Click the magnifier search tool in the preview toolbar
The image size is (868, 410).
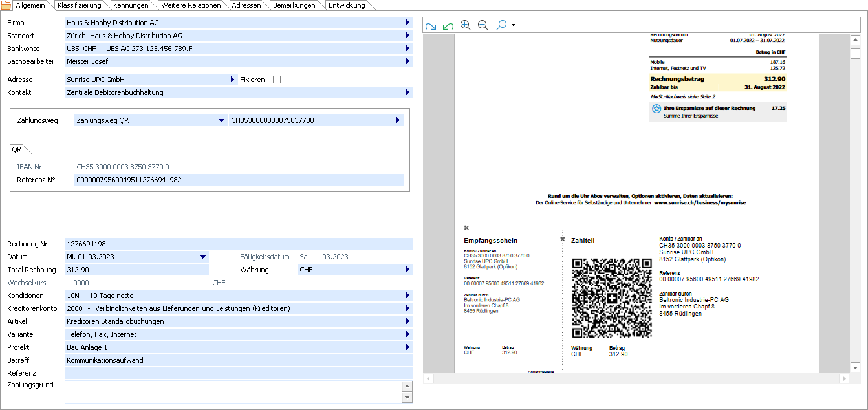(x=501, y=25)
